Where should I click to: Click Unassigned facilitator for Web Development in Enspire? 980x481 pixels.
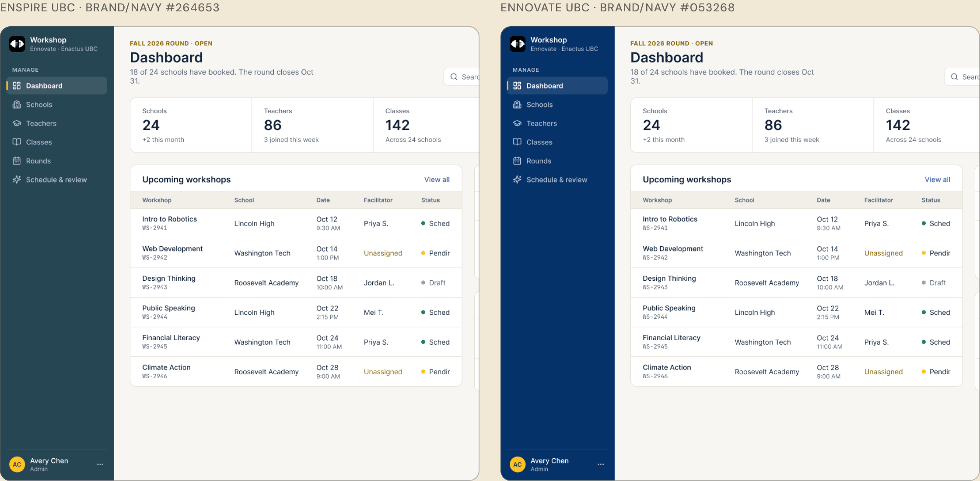point(383,253)
